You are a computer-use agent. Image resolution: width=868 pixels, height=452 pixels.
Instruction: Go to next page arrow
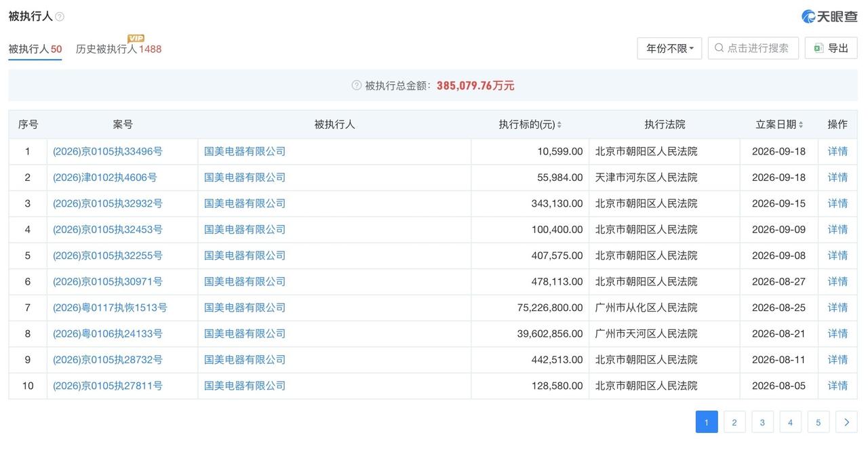pos(846,422)
